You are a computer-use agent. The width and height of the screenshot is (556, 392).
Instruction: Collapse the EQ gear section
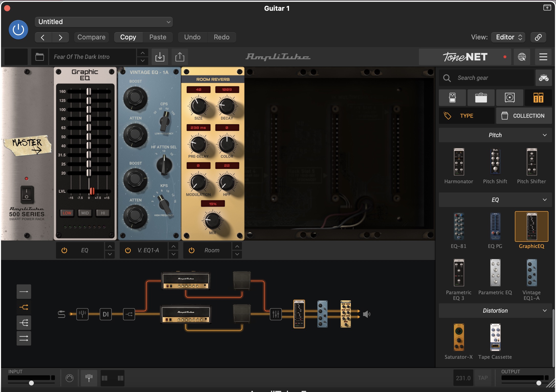[x=495, y=200]
